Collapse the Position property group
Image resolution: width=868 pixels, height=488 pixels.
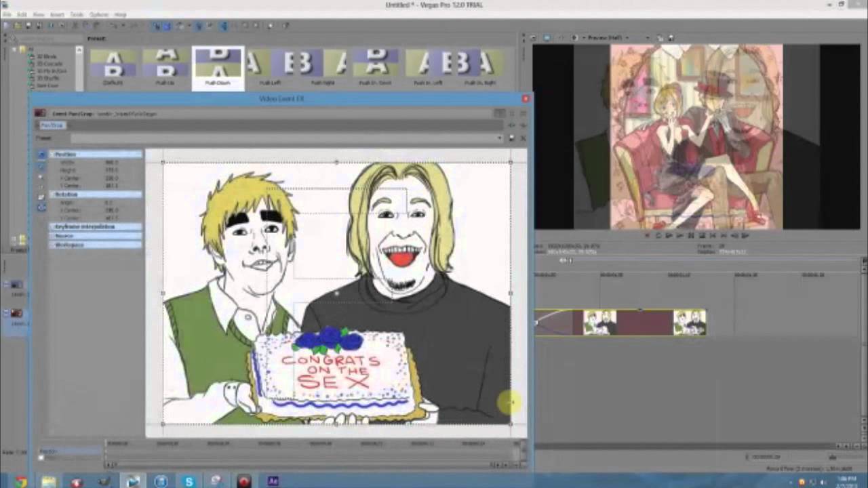pos(53,155)
